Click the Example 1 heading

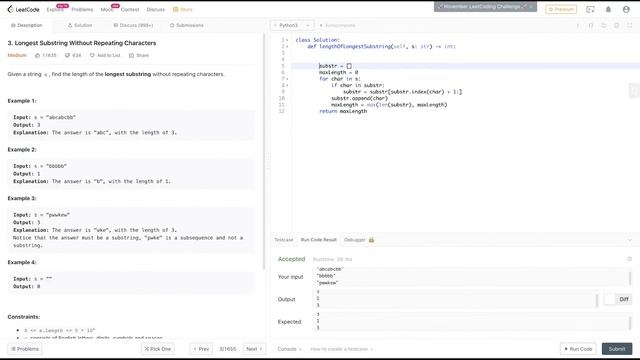point(22,101)
